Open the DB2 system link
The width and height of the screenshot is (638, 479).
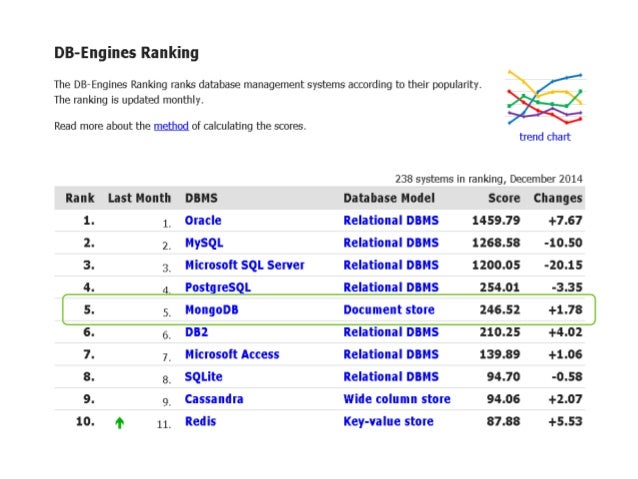point(197,332)
